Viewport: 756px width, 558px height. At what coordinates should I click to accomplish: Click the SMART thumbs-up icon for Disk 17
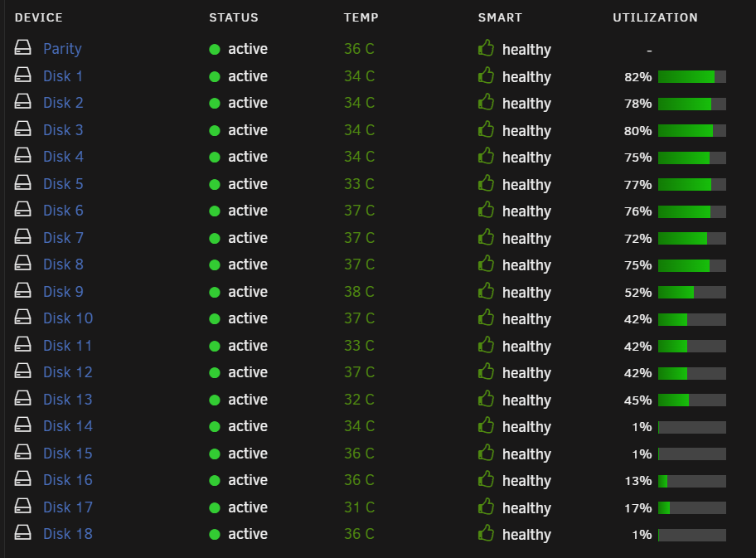point(486,507)
